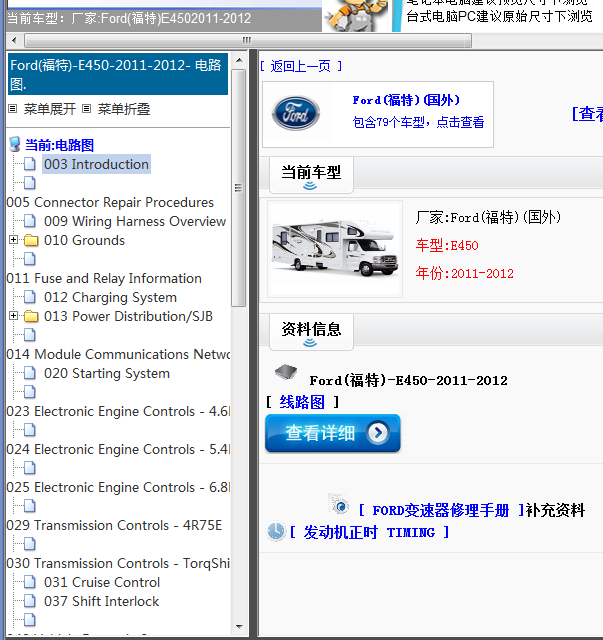Open 025 Electronic Engine Controls 6.8L
This screenshot has width=603, height=640.
pos(118,487)
